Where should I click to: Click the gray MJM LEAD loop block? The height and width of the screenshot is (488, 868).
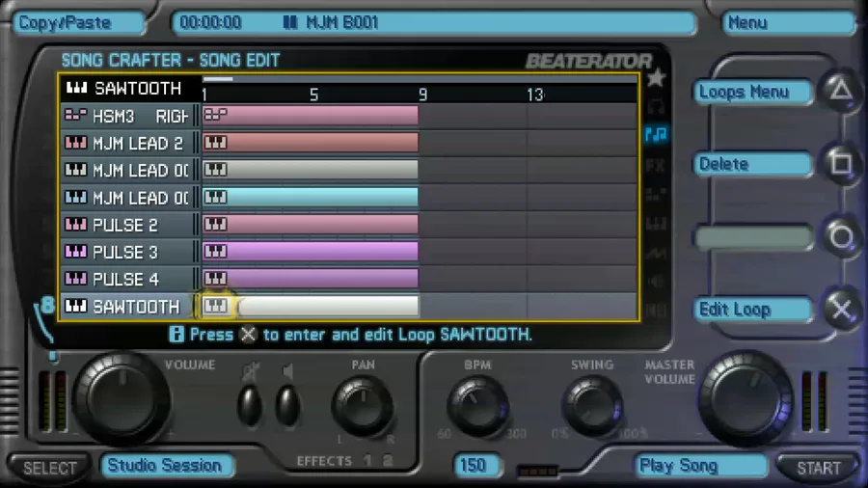tap(311, 170)
